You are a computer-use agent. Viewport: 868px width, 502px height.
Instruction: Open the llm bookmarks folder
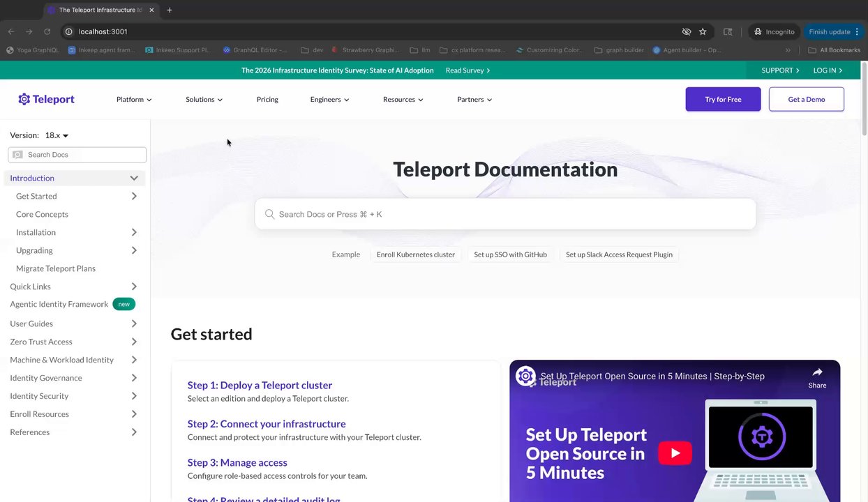(x=420, y=50)
